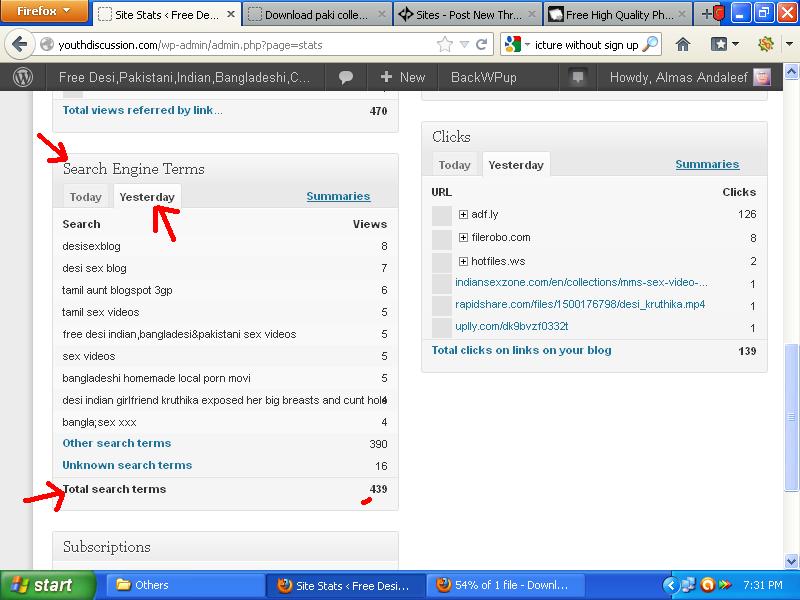The width and height of the screenshot is (800, 600).
Task: Open BackWPup menu in admin bar
Action: pyautogui.click(x=483, y=77)
